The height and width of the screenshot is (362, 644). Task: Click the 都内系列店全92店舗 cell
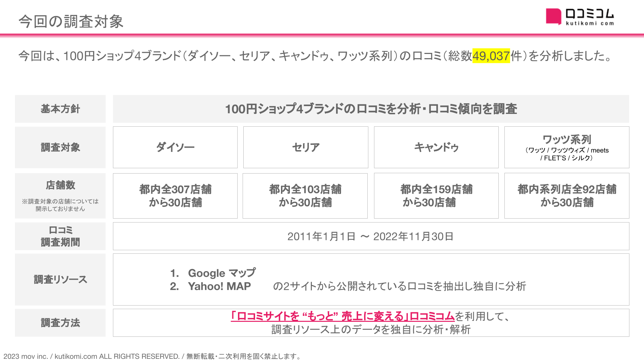(x=567, y=196)
